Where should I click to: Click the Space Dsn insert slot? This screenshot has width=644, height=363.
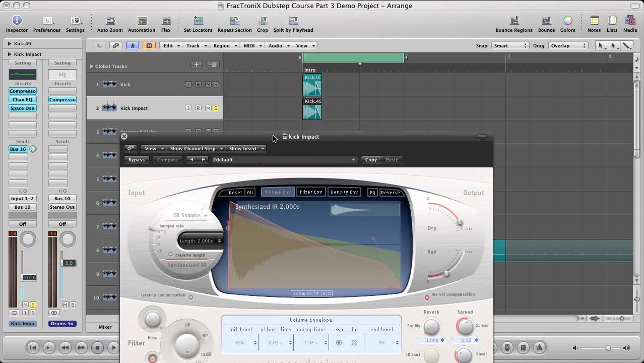click(x=23, y=108)
